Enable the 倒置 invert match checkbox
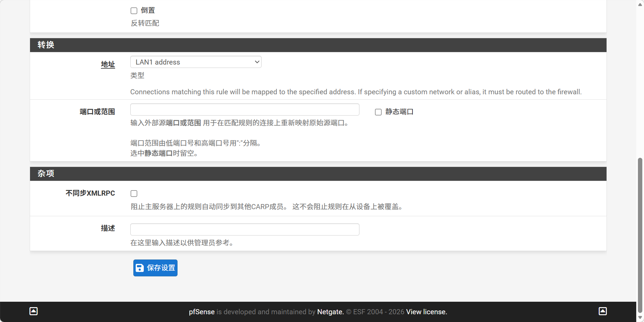The image size is (644, 322). click(134, 11)
